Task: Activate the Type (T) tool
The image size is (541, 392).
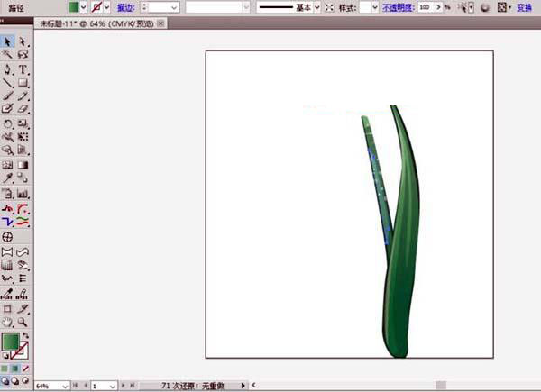Action: [23, 69]
